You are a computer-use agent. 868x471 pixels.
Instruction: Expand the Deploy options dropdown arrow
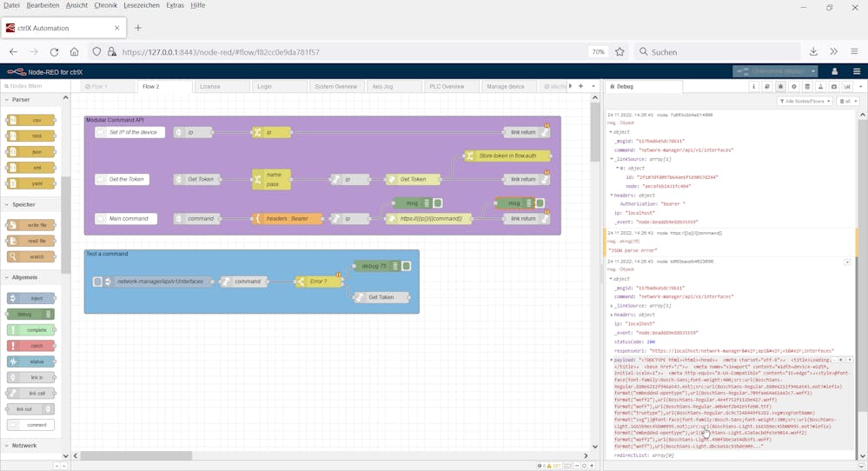813,71
